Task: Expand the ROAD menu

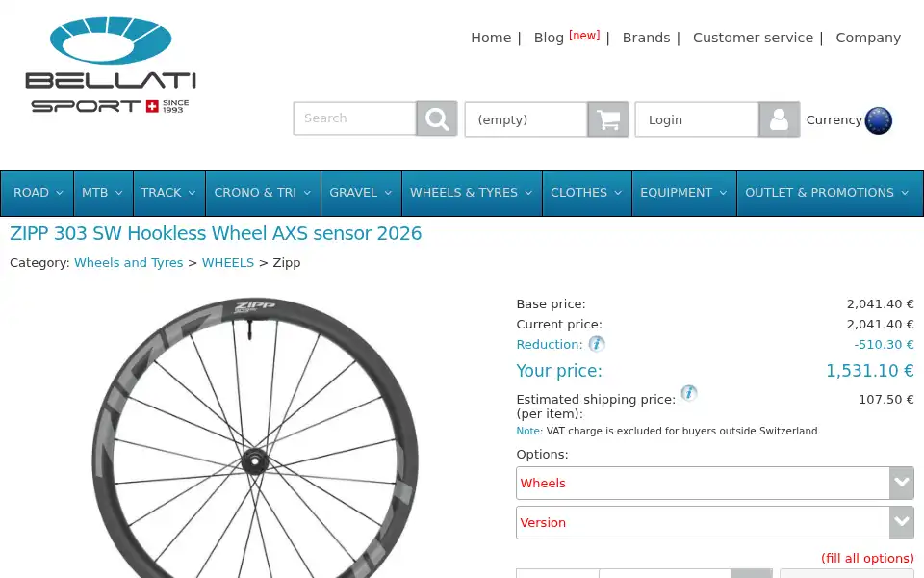Action: click(x=38, y=193)
